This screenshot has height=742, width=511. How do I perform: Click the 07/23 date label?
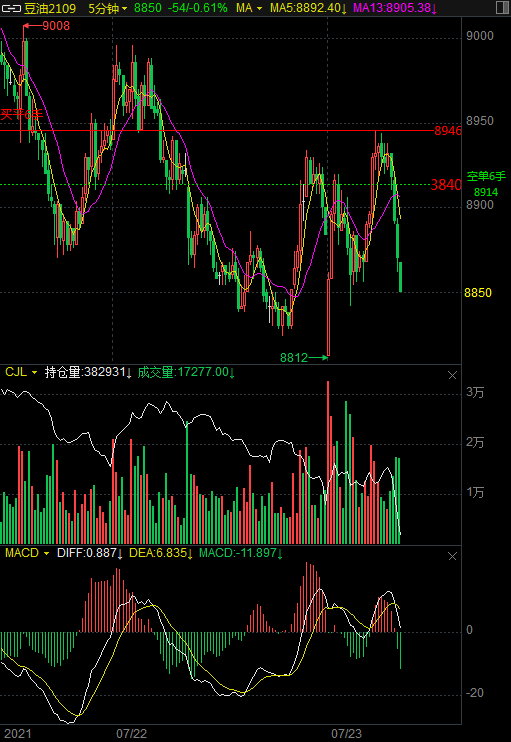coord(346,734)
